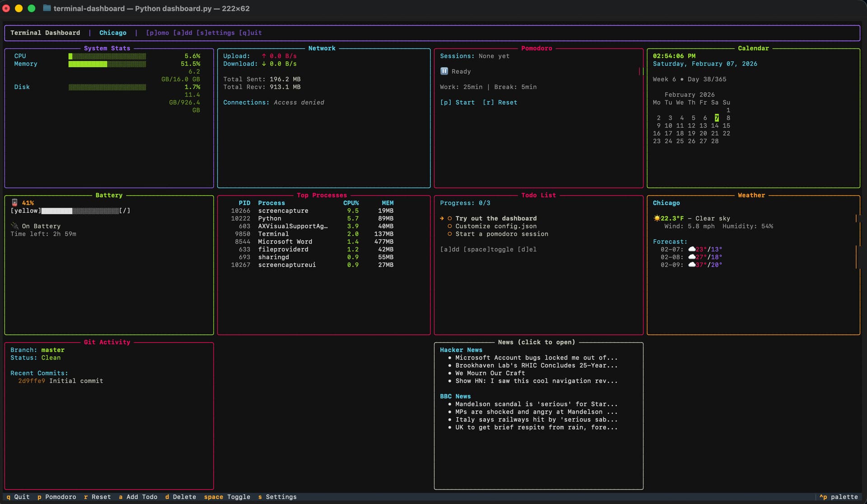This screenshot has height=504, width=867.
Task: Click the plug icon beside On Battery
Action: pos(14,226)
